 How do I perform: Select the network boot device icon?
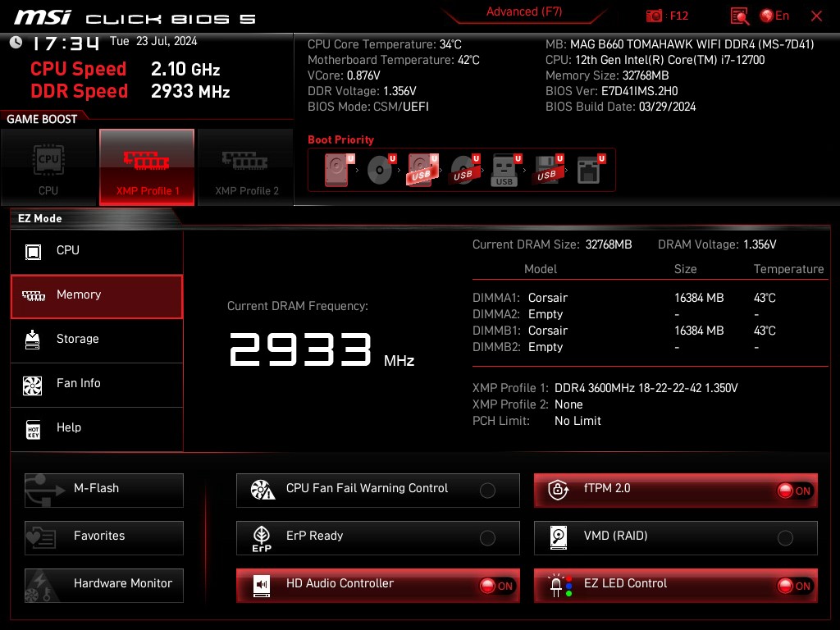click(591, 170)
